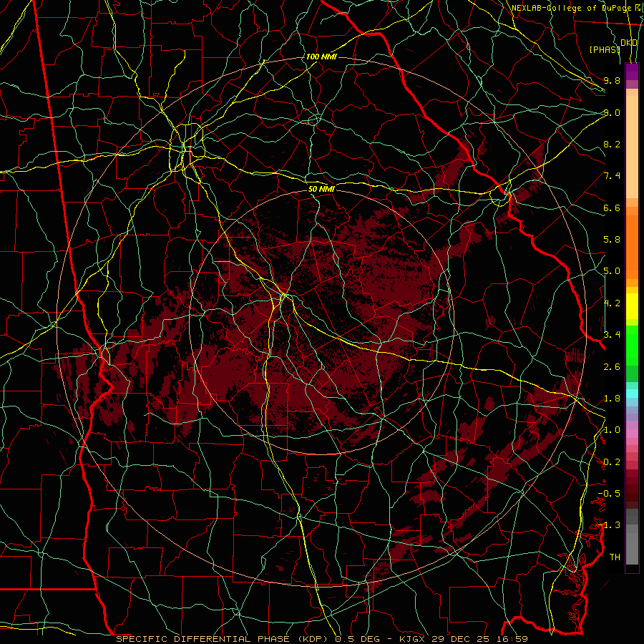644x644 pixels.
Task: Click the gray swatch at the color bar bottom
Action: [x=632, y=548]
